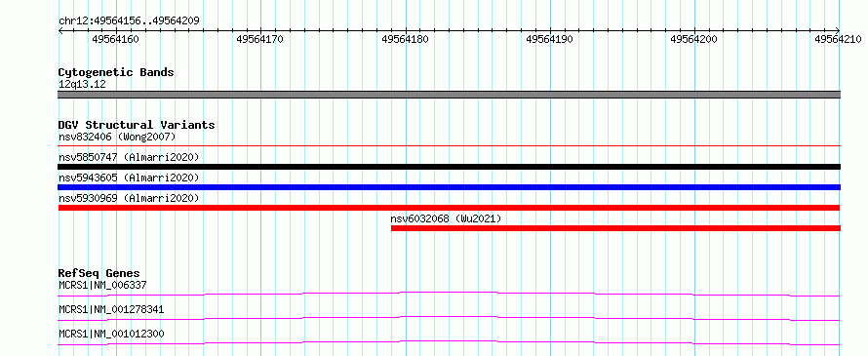
Task: Open variant nsv832406 (Wong2007) label
Action: tap(117, 137)
